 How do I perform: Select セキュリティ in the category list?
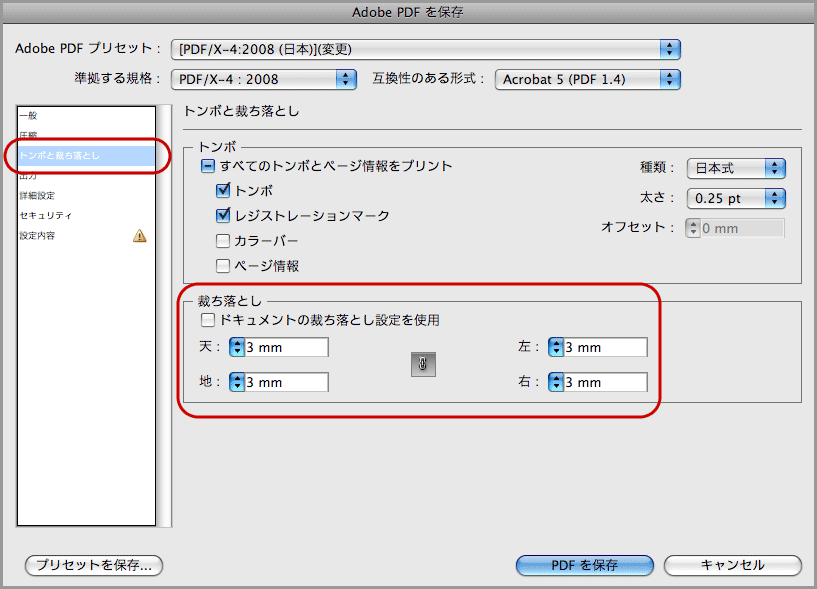(x=86, y=215)
